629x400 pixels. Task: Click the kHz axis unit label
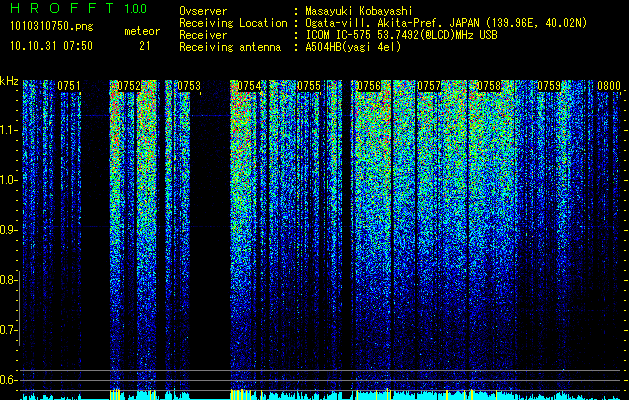[x=9, y=81]
